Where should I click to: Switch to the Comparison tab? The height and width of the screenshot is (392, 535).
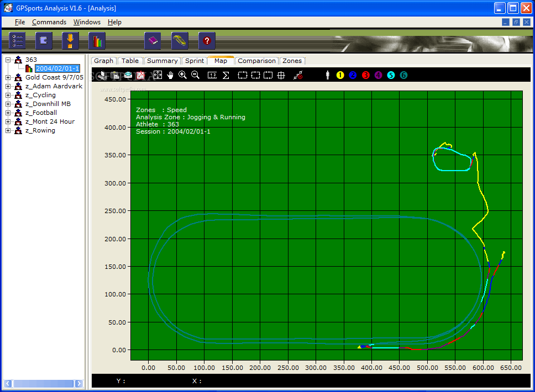[x=256, y=61]
